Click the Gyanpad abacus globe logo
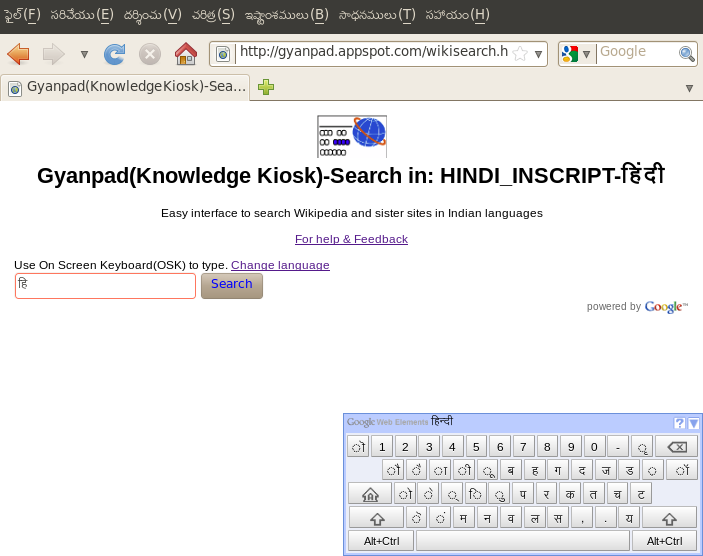Image resolution: width=703 pixels, height=556 pixels. tap(352, 136)
